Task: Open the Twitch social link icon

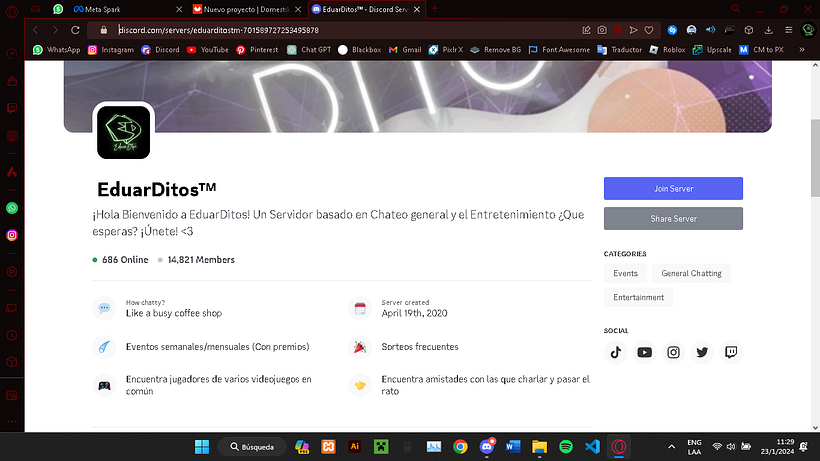Action: (731, 352)
